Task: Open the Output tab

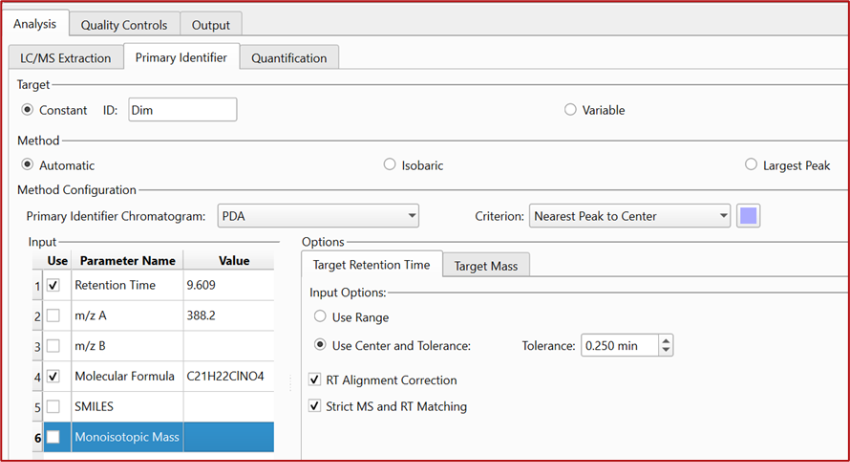Action: click(x=211, y=25)
